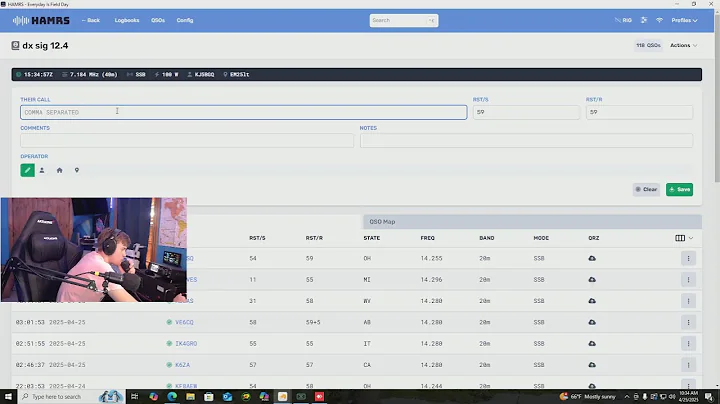Select the home QTH icon

pyautogui.click(x=59, y=170)
